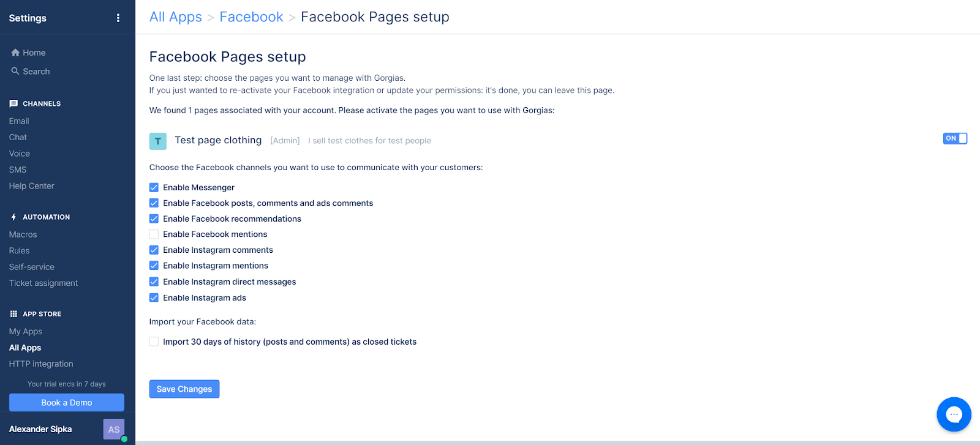Screen dimensions: 980x445
Task: Select Ticket assignment menu item
Action: 43,283
